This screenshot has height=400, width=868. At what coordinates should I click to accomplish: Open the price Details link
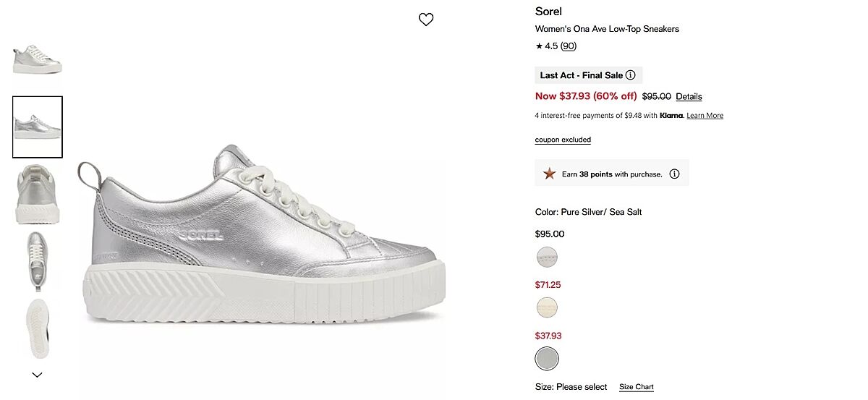(x=689, y=97)
